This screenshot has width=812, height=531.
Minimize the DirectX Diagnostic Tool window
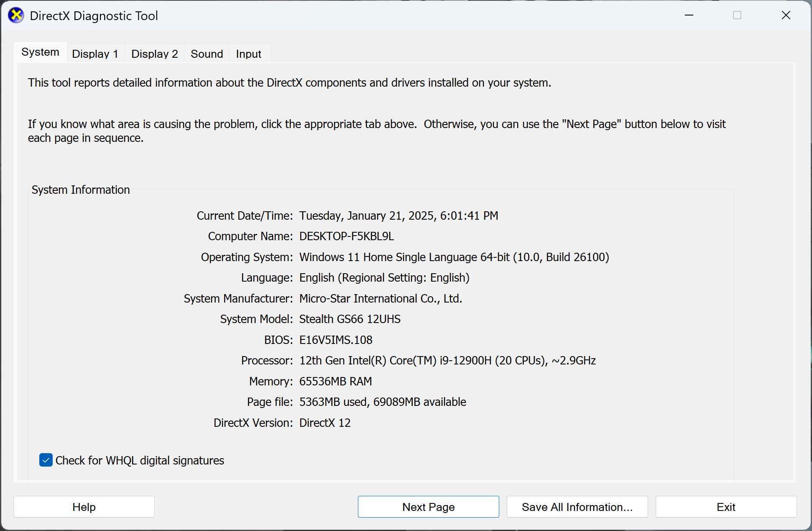tap(689, 15)
